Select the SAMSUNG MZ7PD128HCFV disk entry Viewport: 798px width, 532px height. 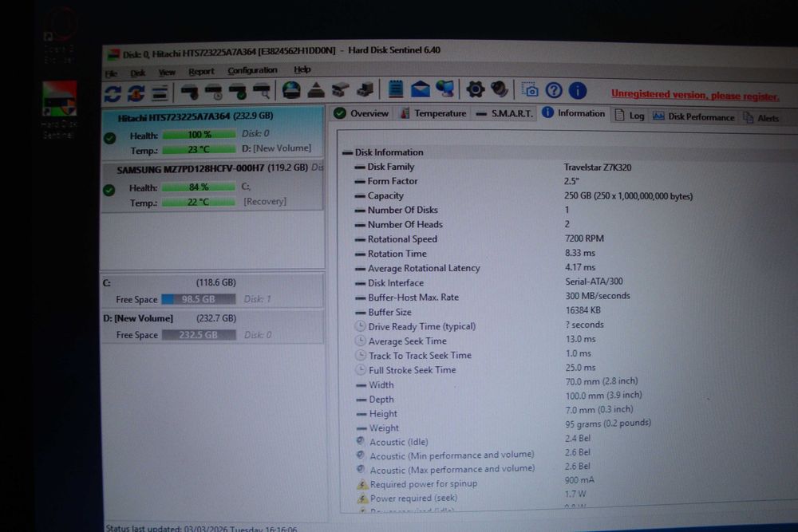[x=213, y=186]
